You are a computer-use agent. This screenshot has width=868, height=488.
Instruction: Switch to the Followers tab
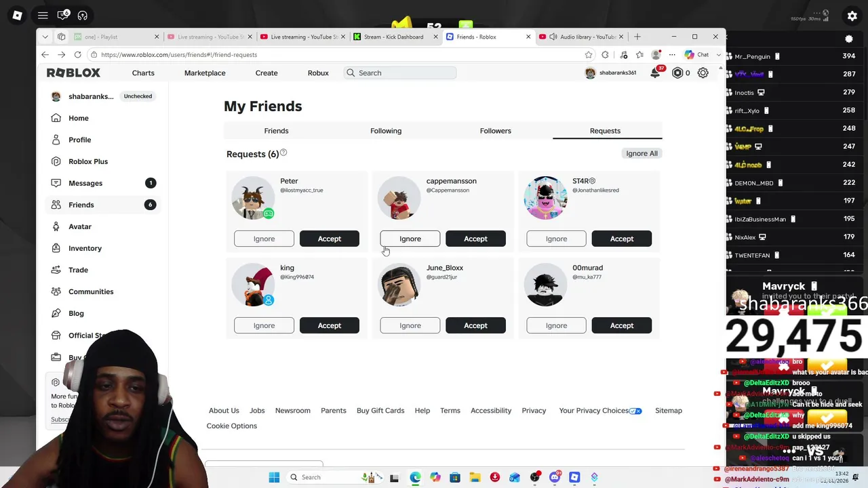pyautogui.click(x=496, y=131)
